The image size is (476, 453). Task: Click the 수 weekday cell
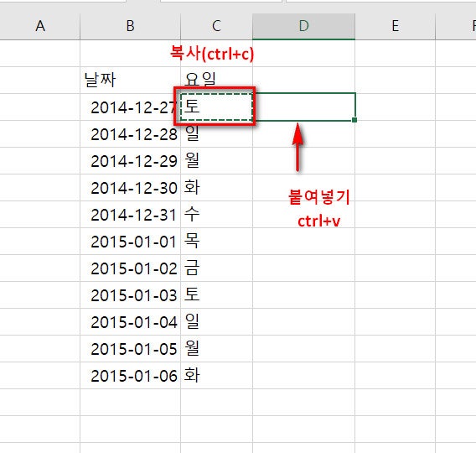[216, 215]
